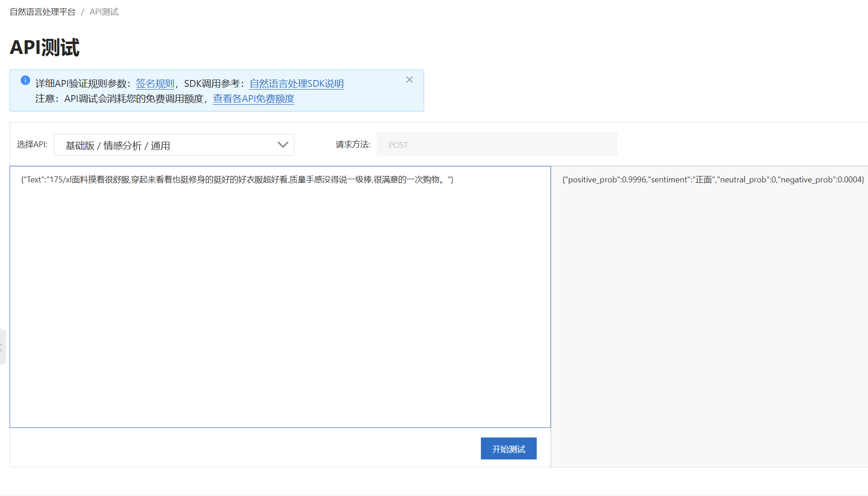Open the 自然语言处理SDK说明 link
The image size is (868, 496).
click(x=297, y=84)
